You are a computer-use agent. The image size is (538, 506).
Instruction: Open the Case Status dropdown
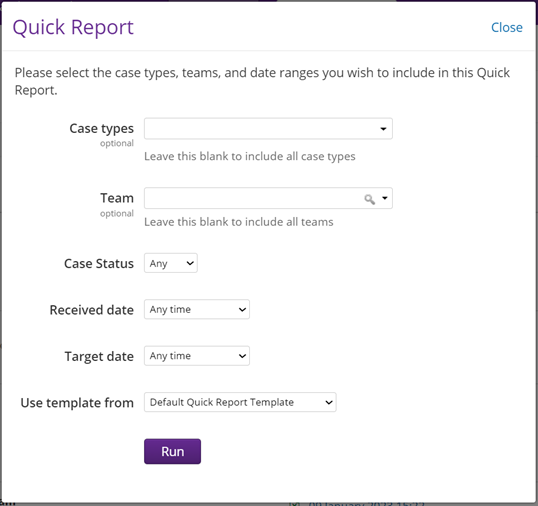[171, 263]
